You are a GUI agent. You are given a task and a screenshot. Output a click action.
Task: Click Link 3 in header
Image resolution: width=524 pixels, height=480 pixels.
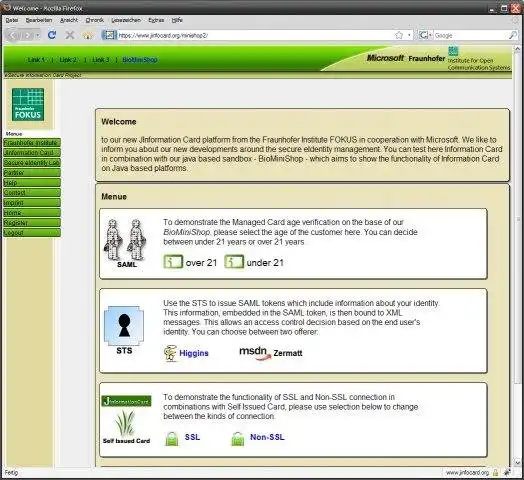(101, 60)
